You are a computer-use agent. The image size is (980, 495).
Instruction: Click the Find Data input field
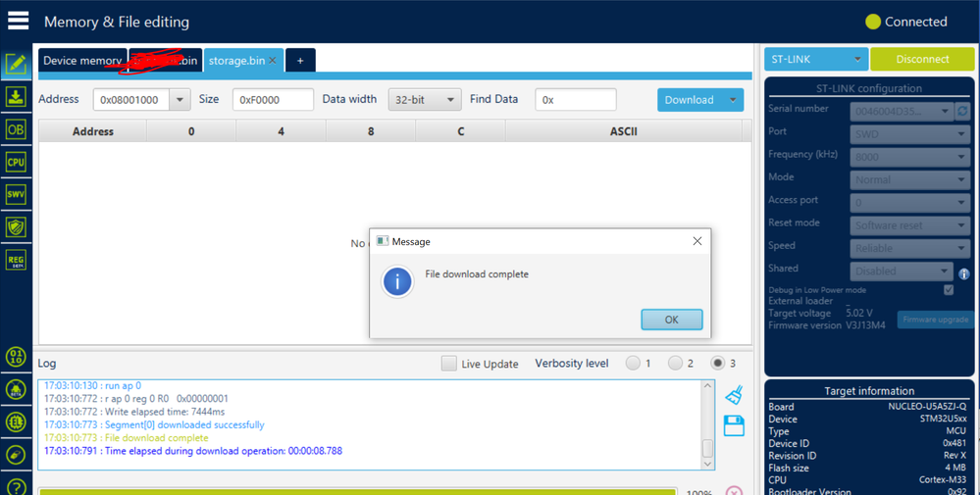(576, 99)
